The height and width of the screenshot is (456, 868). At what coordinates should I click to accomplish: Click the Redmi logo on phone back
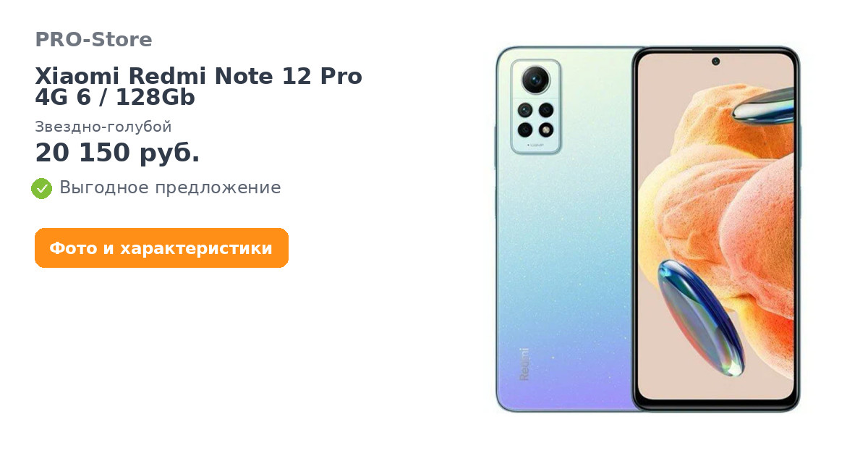tap(524, 364)
